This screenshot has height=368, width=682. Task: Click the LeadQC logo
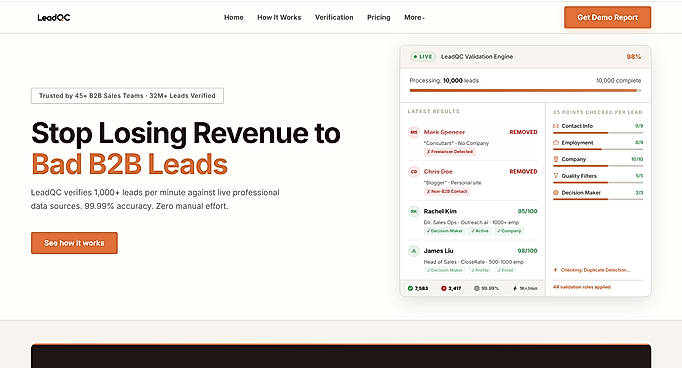53,17
